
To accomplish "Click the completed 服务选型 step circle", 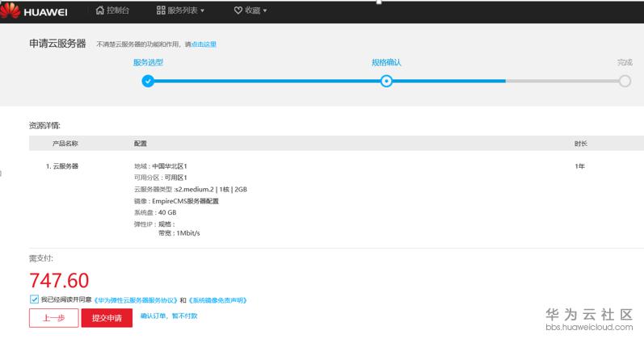I will pos(148,81).
